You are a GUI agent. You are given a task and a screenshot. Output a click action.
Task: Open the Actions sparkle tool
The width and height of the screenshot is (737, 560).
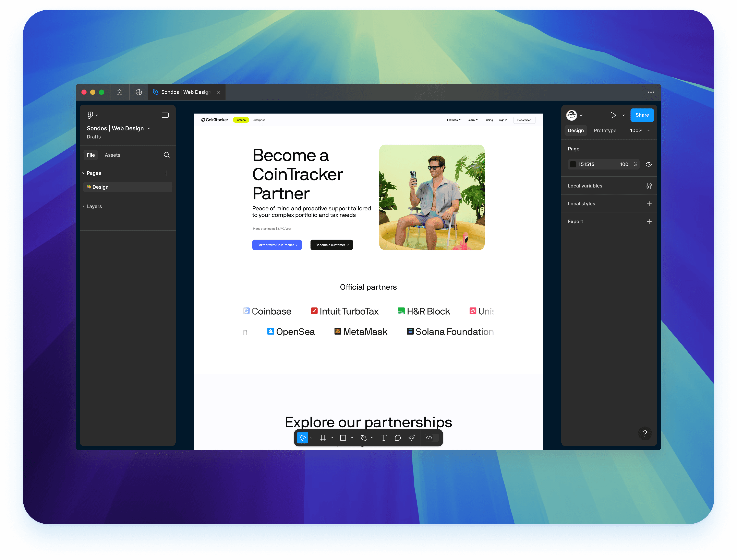(x=412, y=438)
